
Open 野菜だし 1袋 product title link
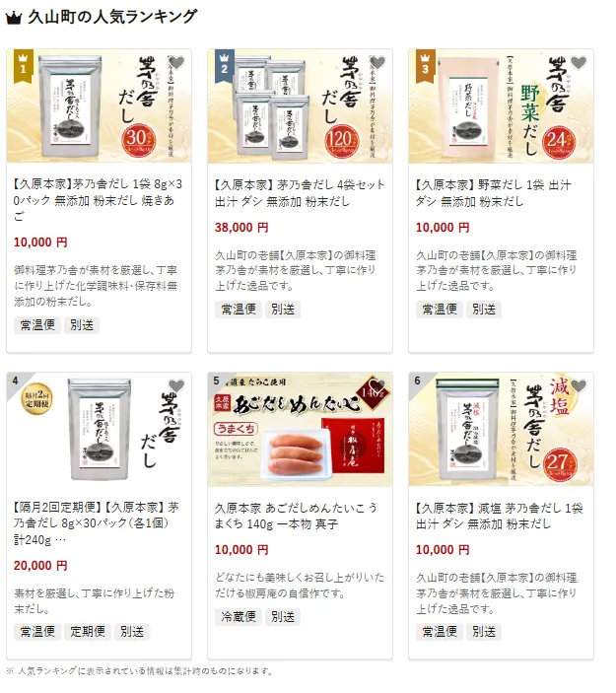pyautogui.click(x=494, y=192)
